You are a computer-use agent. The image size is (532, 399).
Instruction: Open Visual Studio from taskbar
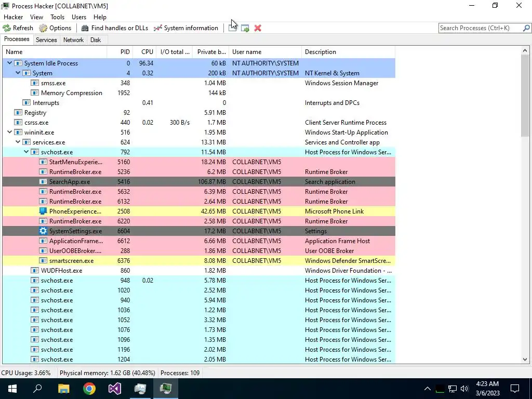click(x=115, y=389)
